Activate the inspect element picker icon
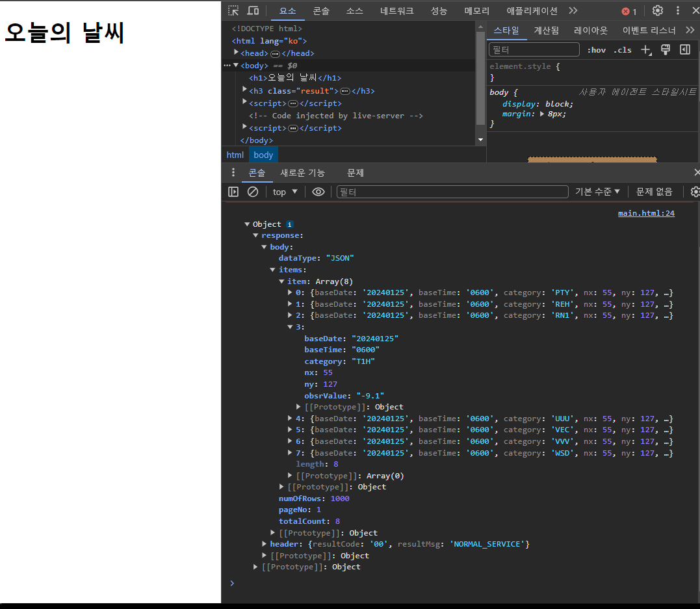700x609 pixels. (x=233, y=10)
